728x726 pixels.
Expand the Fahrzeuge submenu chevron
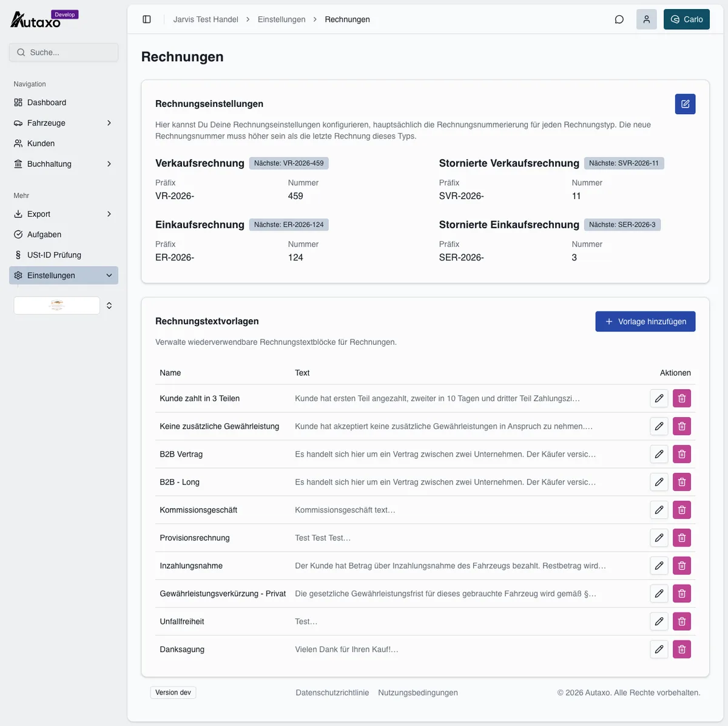(109, 123)
